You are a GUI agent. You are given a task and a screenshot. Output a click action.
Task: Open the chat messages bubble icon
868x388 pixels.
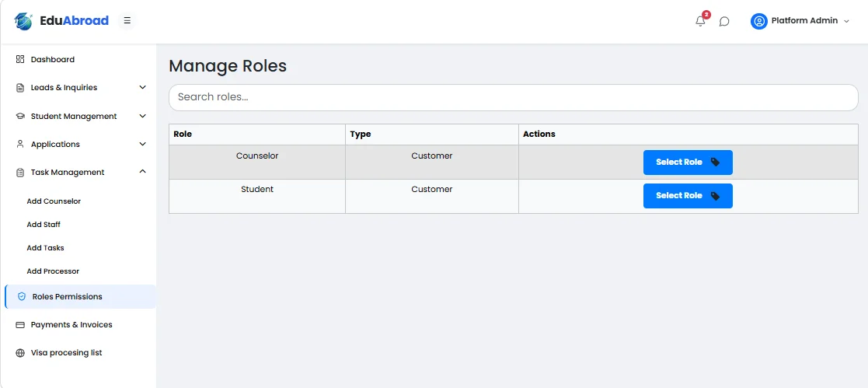[724, 22]
